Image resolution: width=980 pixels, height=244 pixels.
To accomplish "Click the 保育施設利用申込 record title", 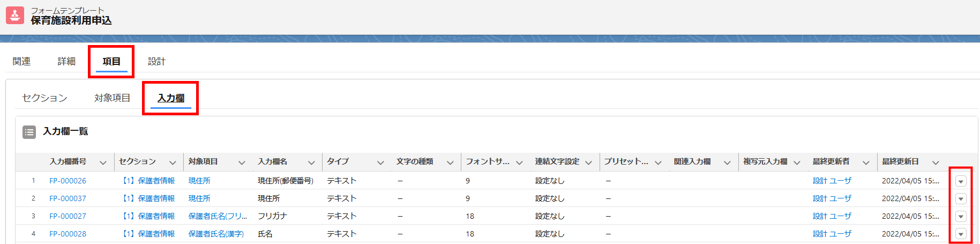I will pyautogui.click(x=71, y=20).
